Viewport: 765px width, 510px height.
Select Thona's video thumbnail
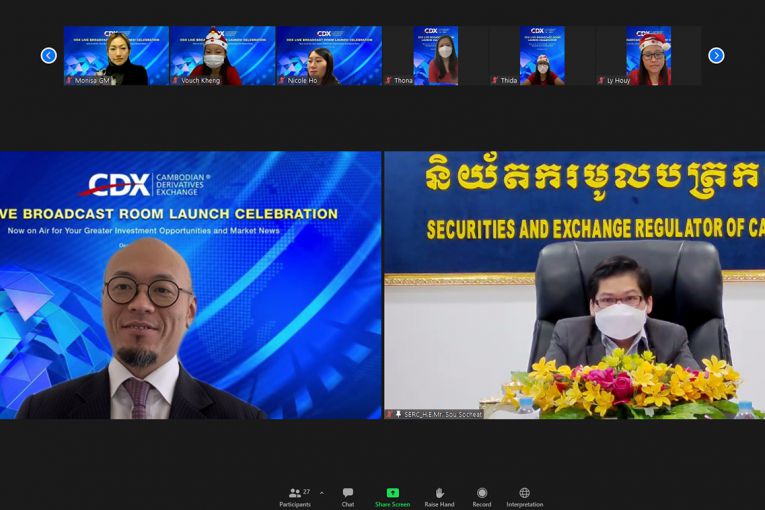436,56
